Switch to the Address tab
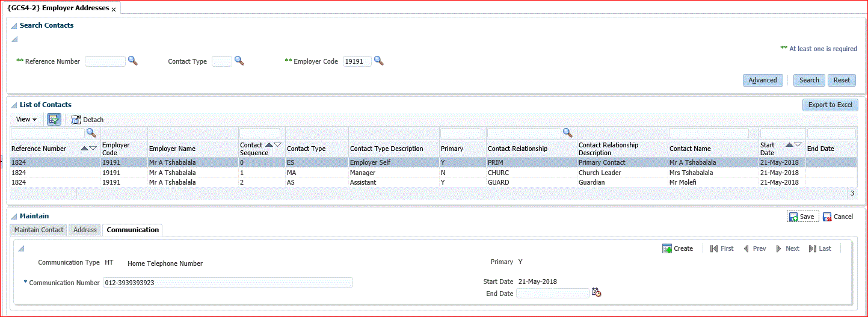The image size is (868, 317). coord(85,230)
